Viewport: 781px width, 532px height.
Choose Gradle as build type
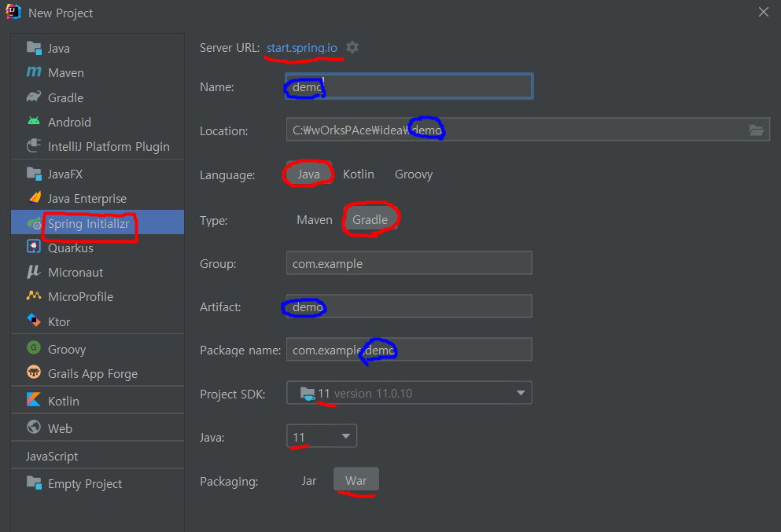tap(370, 220)
